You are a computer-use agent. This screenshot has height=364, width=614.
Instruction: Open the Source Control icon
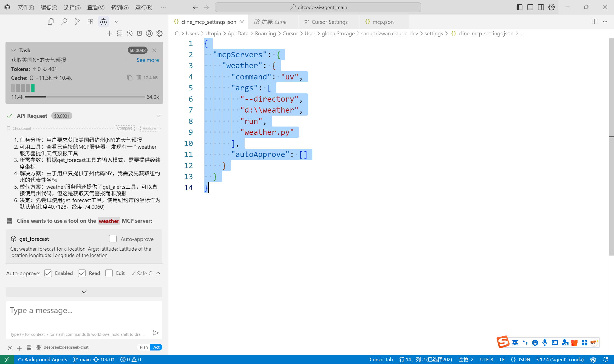pos(77,22)
